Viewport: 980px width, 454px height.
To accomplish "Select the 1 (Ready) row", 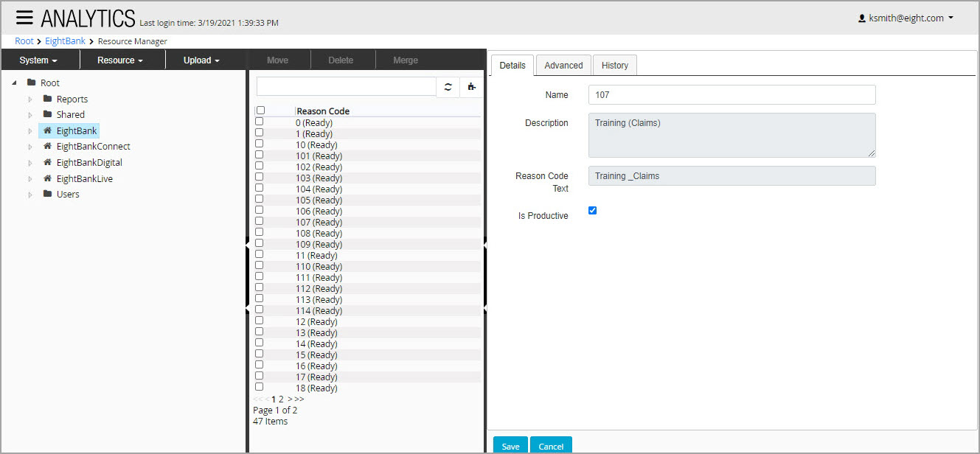I will click(367, 133).
